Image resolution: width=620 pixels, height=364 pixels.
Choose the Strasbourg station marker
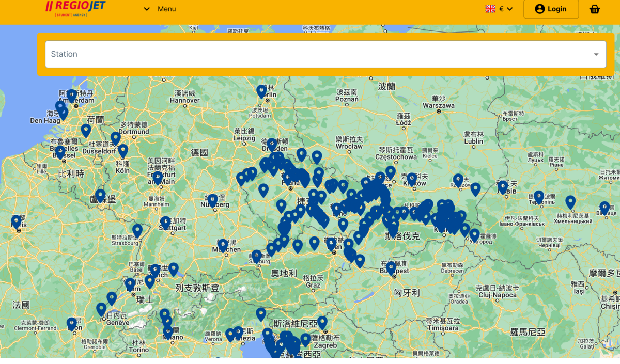[137, 231]
